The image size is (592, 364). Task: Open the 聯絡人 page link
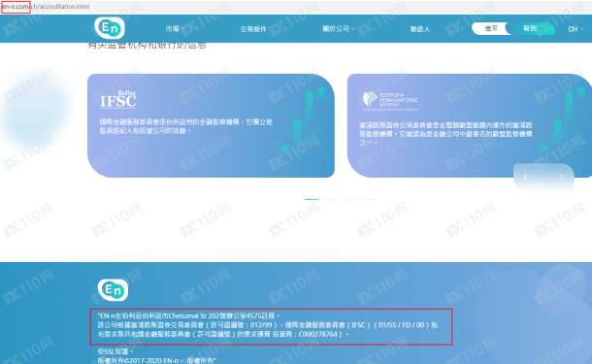(x=420, y=29)
